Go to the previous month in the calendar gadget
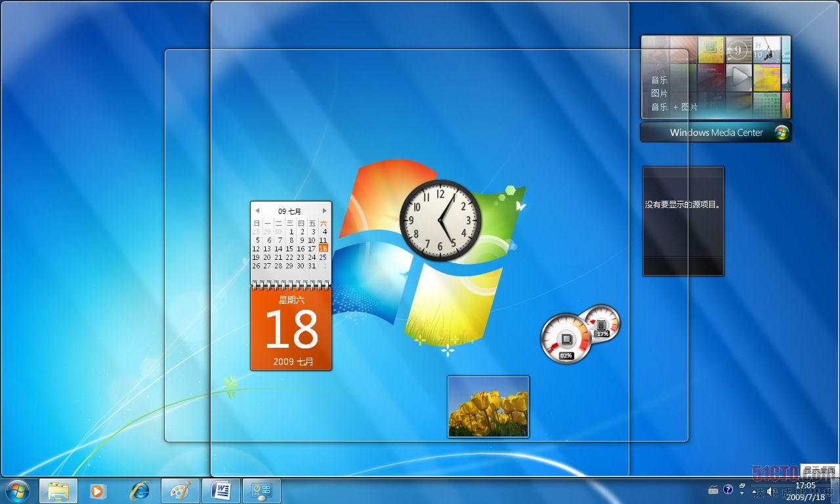The image size is (840, 504). pos(257,211)
